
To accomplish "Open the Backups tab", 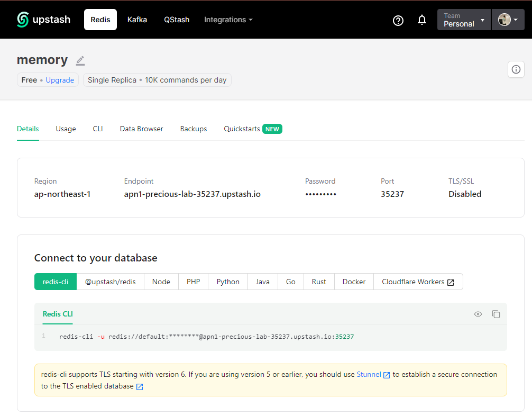I will (194, 129).
